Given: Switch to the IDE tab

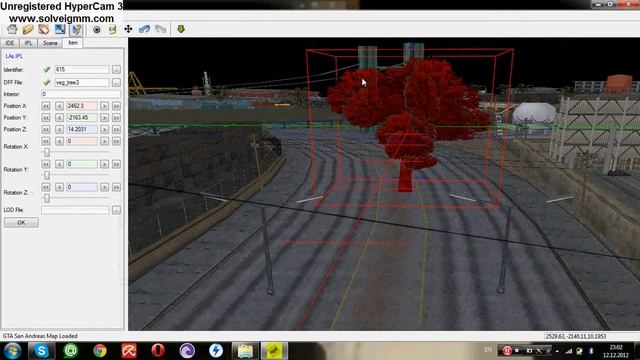Looking at the screenshot, I should click(10, 43).
